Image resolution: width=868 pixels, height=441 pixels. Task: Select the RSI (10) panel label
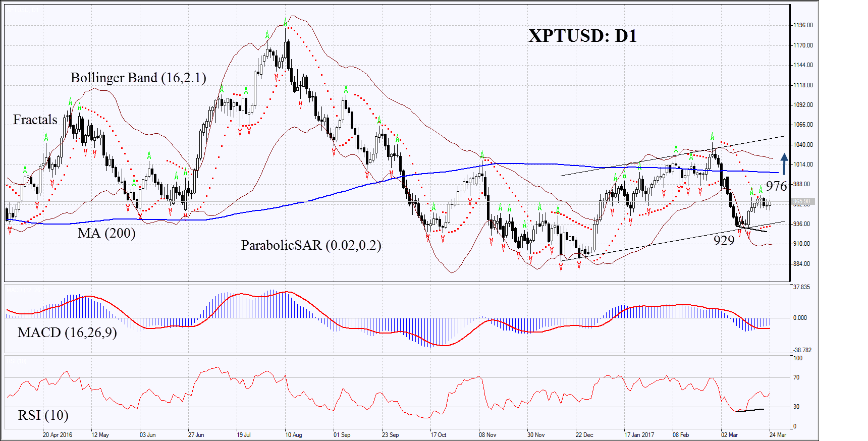click(x=43, y=415)
